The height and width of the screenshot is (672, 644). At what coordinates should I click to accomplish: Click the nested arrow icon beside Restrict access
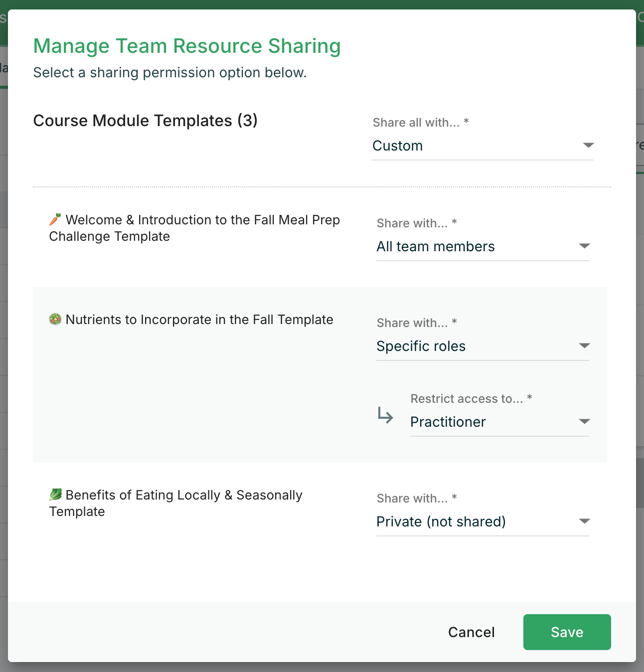tap(385, 415)
